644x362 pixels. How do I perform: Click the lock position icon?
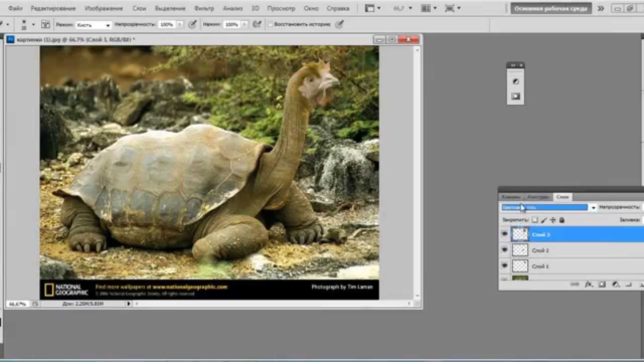553,220
